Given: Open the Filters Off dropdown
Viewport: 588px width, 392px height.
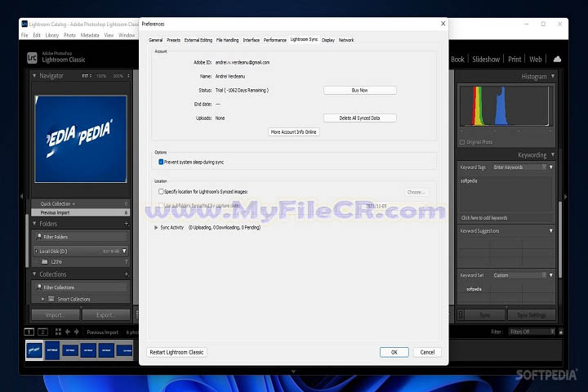Looking at the screenshot, I should click(532, 332).
